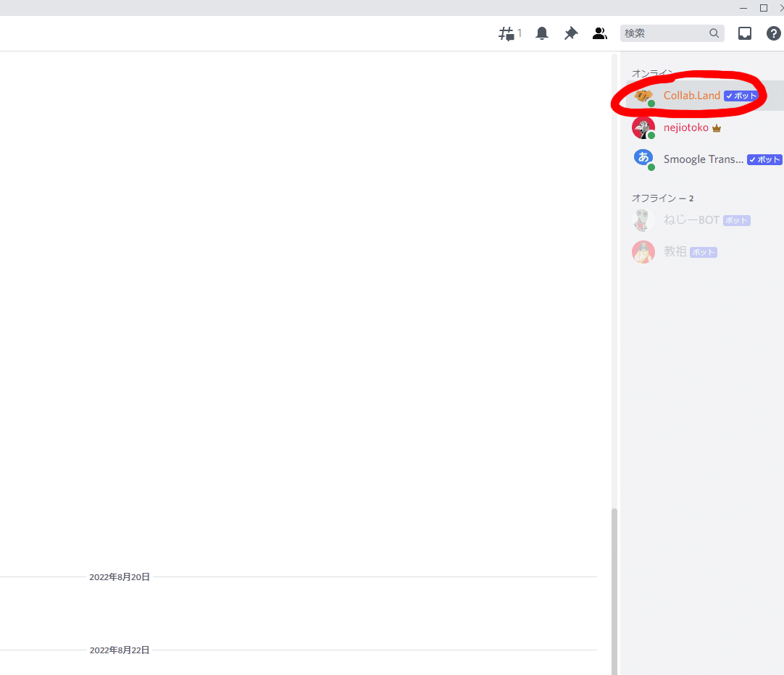Click Collab.Land's avatar thumbnail
The width and height of the screenshot is (784, 675).
pos(643,95)
